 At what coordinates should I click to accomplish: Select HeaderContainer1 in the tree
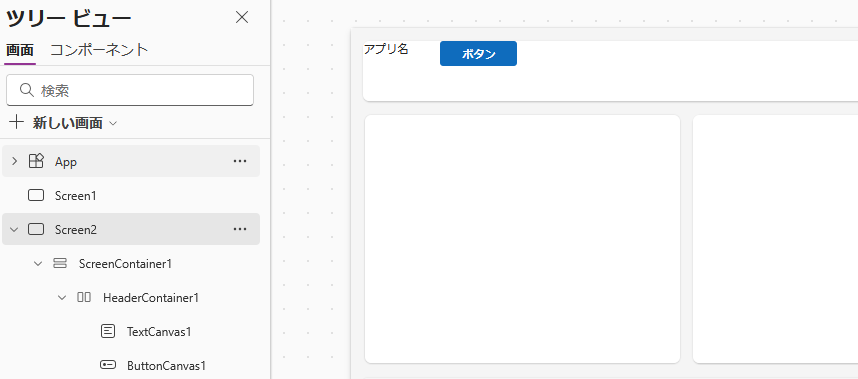click(x=150, y=298)
